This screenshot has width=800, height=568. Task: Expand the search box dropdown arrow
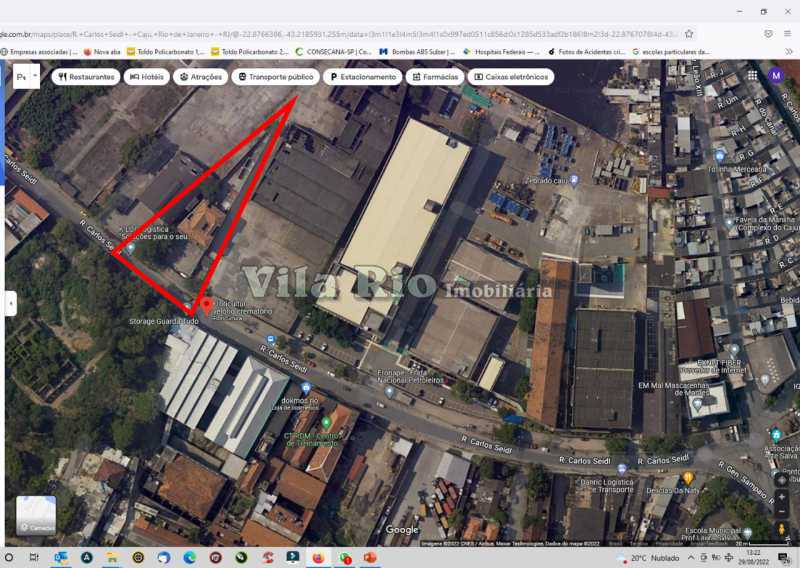[35, 76]
